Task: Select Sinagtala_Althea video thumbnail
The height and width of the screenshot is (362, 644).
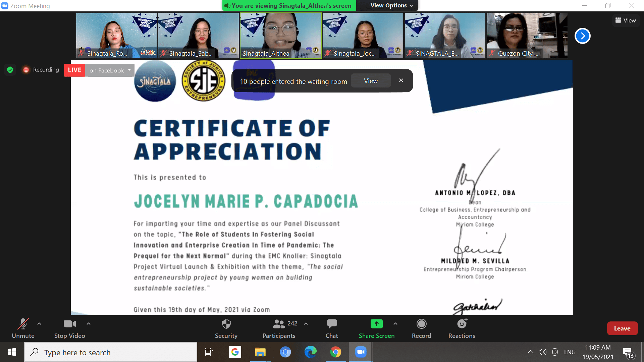Action: pos(281,36)
